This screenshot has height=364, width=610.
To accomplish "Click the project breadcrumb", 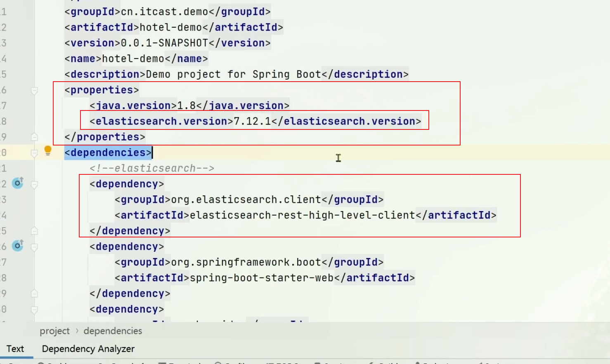I will [54, 331].
